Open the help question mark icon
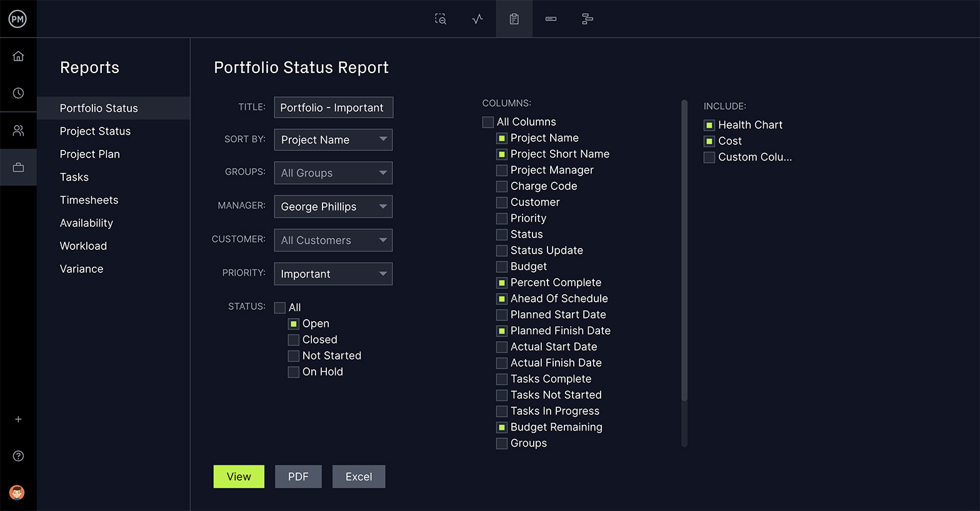 tap(18, 456)
